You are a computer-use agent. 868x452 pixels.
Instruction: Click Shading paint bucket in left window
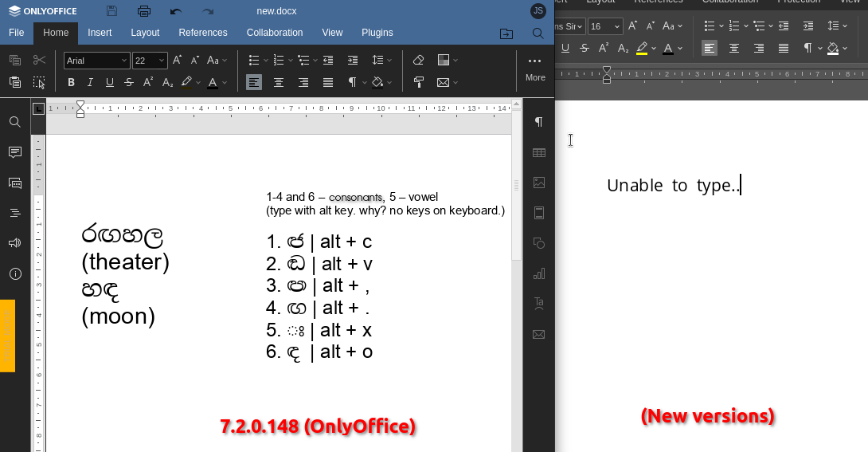(x=377, y=83)
